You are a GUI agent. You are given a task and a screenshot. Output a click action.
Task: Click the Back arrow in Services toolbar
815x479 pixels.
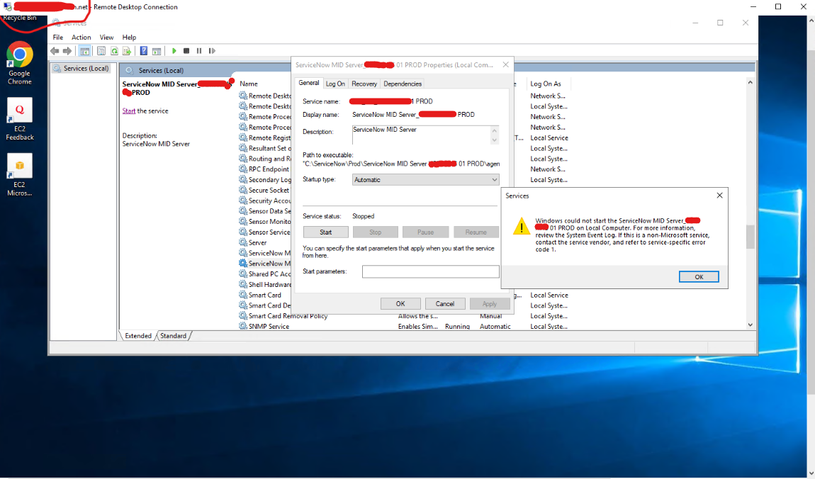point(56,51)
